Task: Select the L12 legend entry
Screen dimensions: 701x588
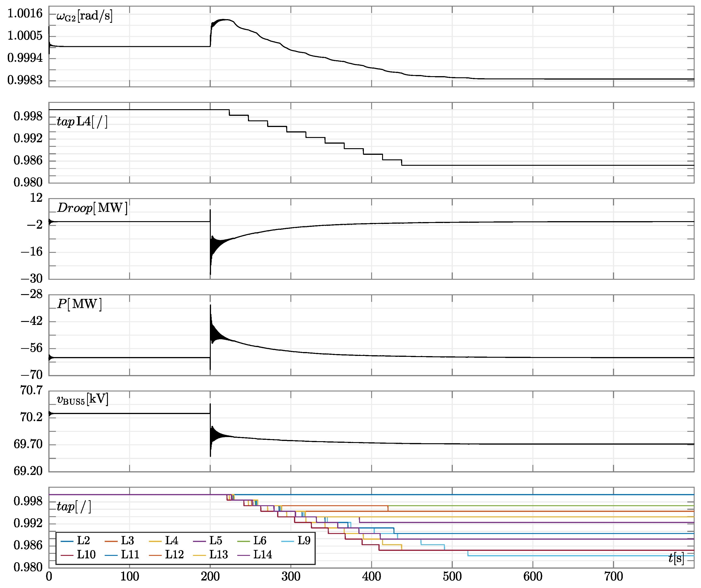Action: (174, 555)
